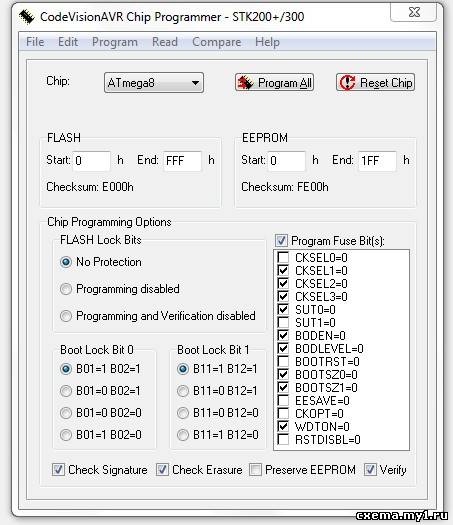453x525 pixels.
Task: Click the Program All button
Action: tap(274, 82)
